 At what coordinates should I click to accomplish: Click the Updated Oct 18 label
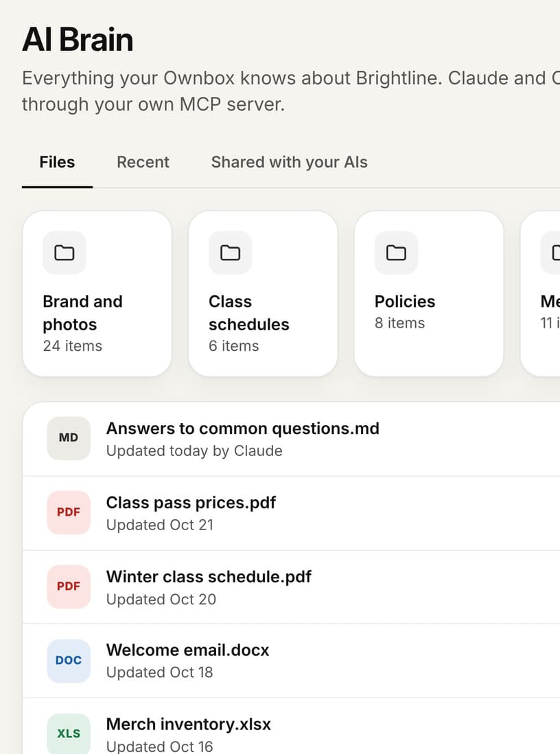click(160, 673)
